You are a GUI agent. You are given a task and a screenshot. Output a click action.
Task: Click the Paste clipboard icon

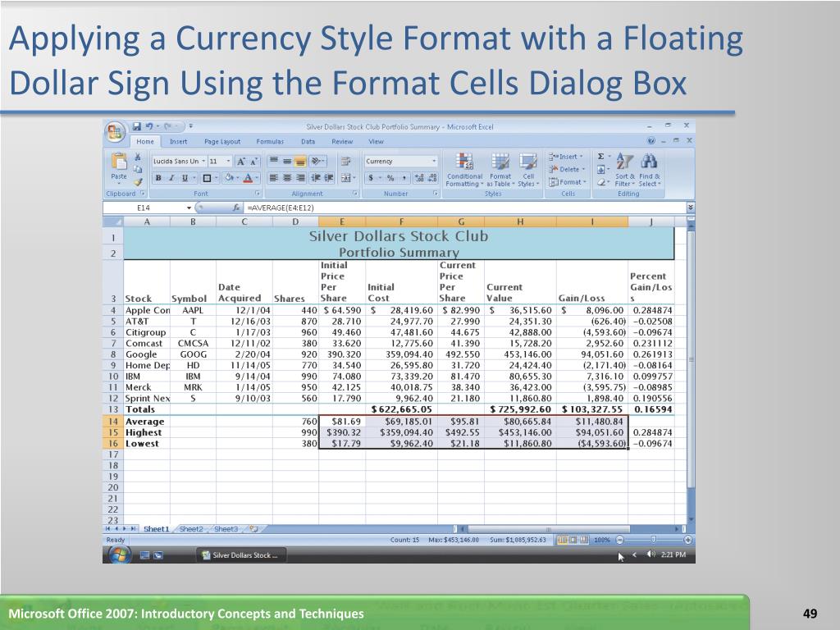coord(119,161)
